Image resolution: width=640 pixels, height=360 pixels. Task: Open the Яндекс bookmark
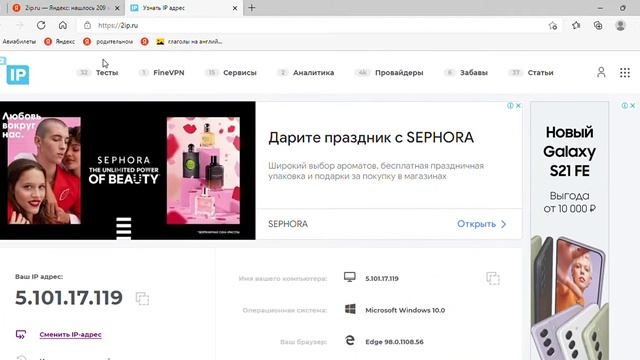pos(60,42)
